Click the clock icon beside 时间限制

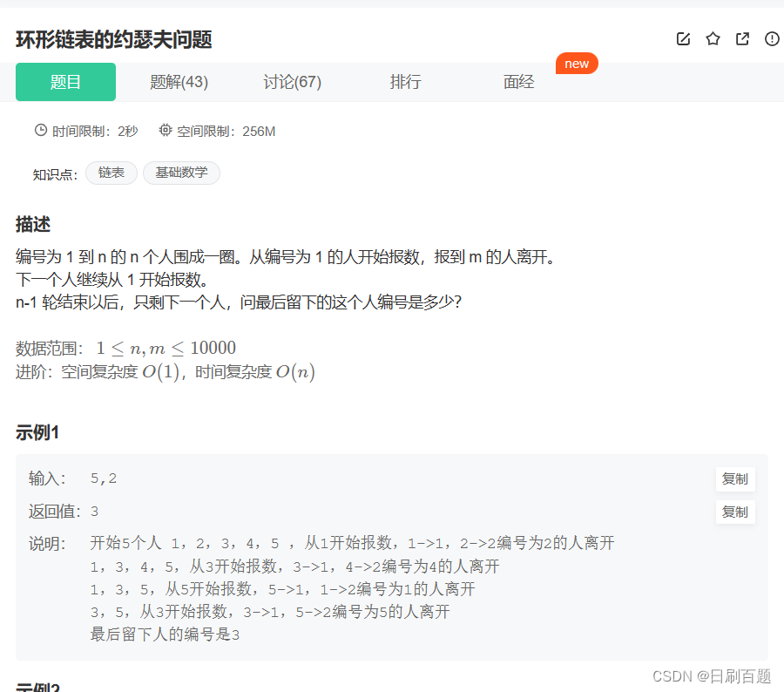[40, 129]
